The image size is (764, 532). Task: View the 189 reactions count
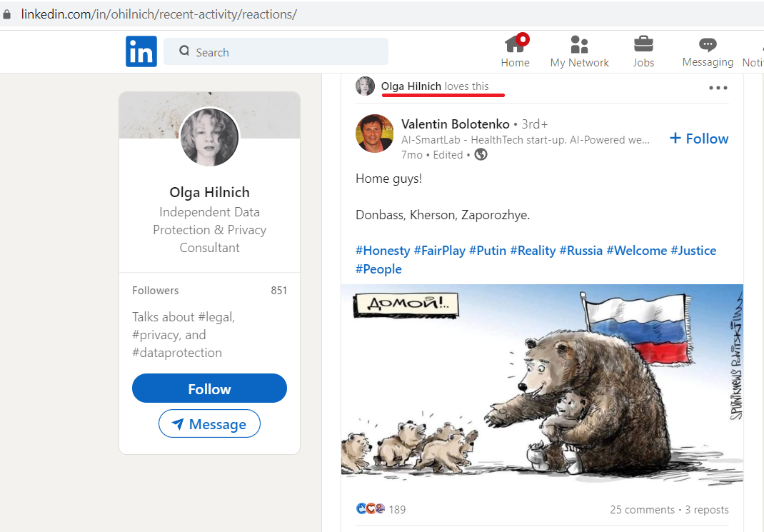click(x=397, y=510)
